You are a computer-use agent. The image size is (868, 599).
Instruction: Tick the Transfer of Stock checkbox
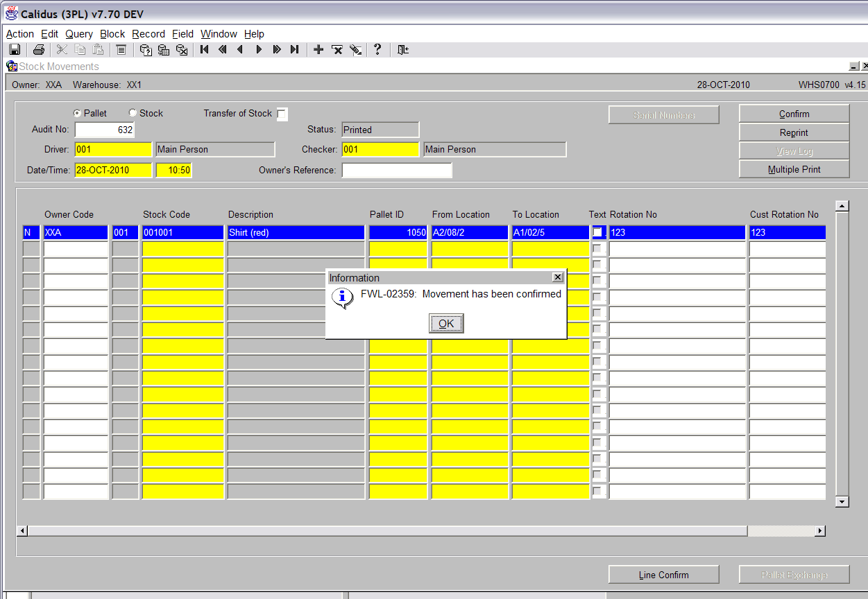[282, 114]
